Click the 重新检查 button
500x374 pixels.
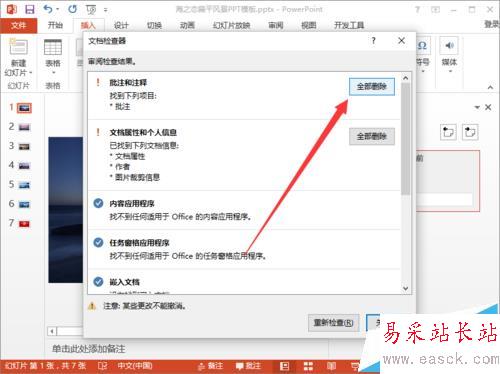333,323
